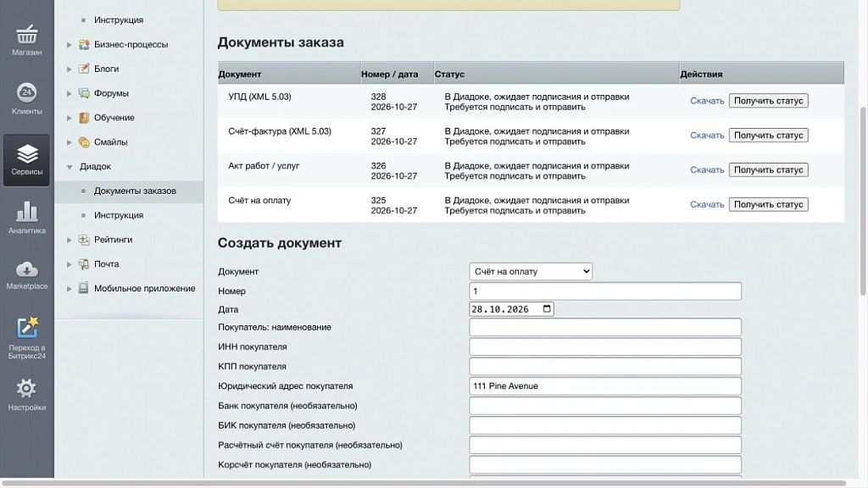Get status for Акт работ document 326
The height and width of the screenshot is (488, 868).
coord(768,169)
